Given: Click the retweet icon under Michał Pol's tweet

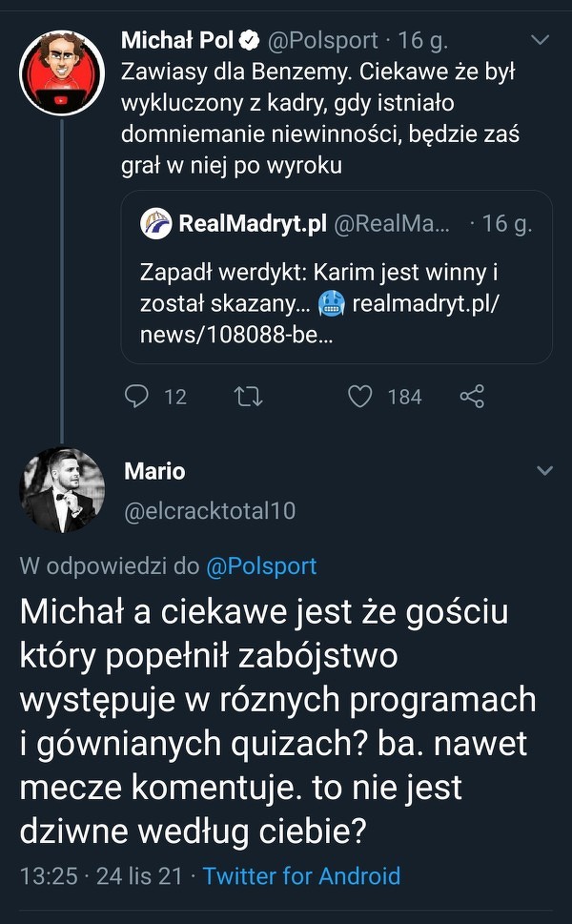Looking at the screenshot, I should [247, 396].
